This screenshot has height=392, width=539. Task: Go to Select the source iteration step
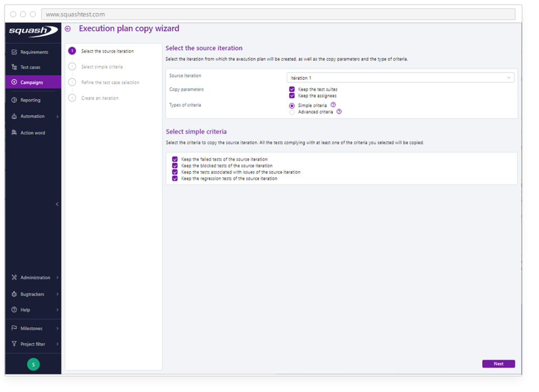click(107, 51)
